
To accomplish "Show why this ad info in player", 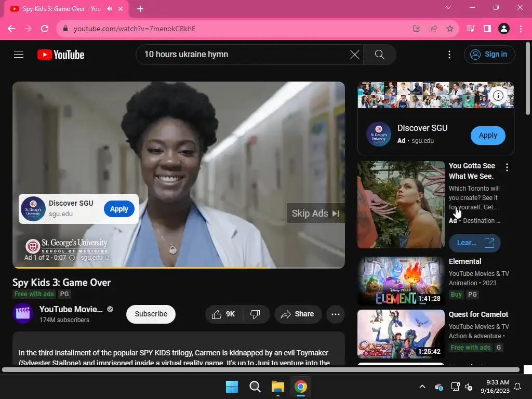I will coord(72,258).
